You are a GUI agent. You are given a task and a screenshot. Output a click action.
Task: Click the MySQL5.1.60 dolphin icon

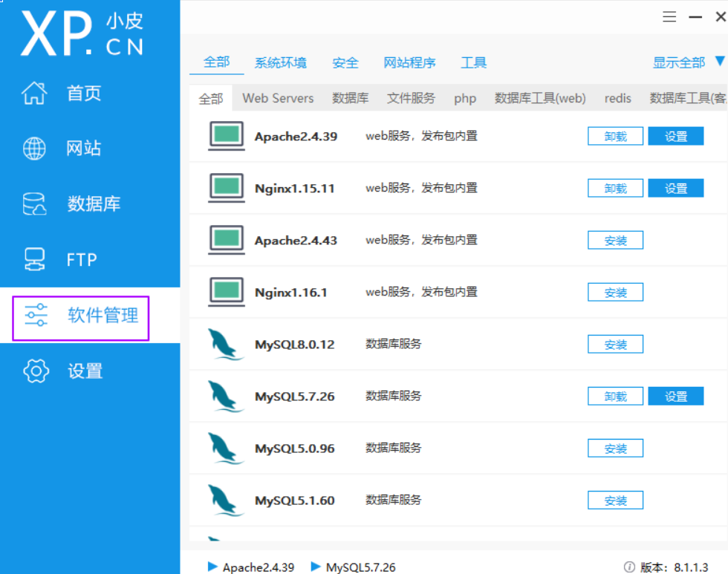point(225,500)
